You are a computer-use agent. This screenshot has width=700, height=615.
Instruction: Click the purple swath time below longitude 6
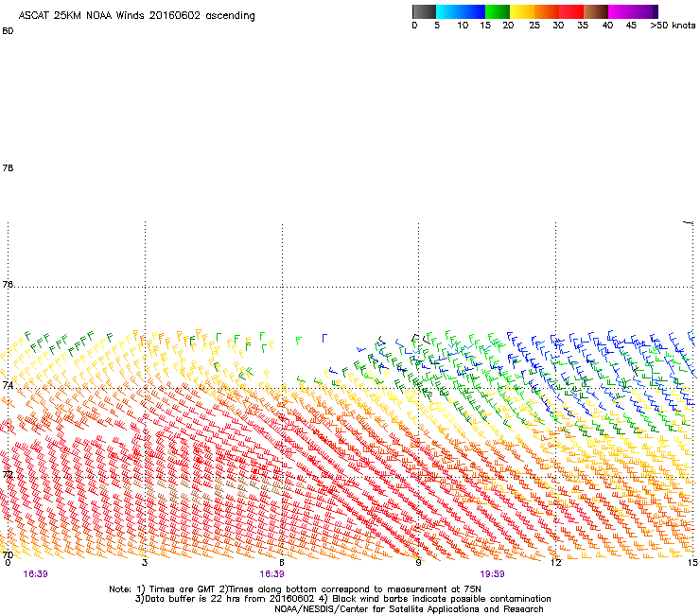[271, 574]
